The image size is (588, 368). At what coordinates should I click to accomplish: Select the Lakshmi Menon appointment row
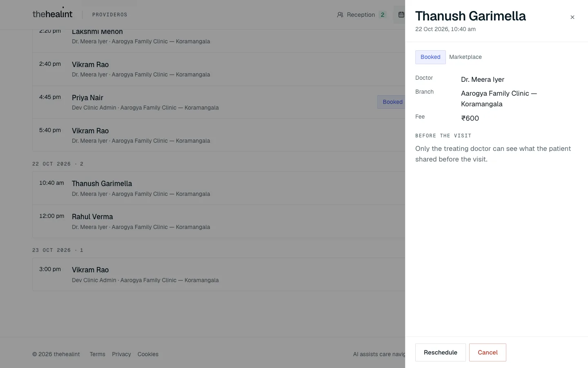219,41
